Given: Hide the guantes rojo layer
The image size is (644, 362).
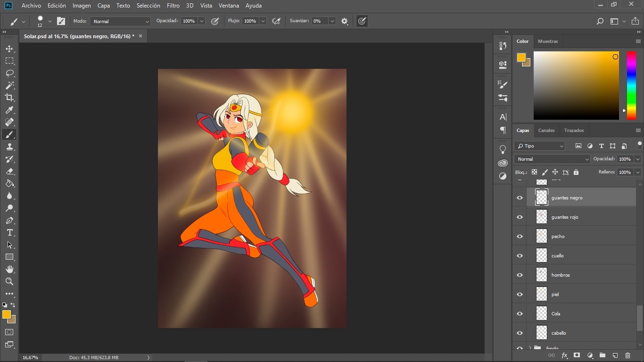Looking at the screenshot, I should [x=520, y=217].
